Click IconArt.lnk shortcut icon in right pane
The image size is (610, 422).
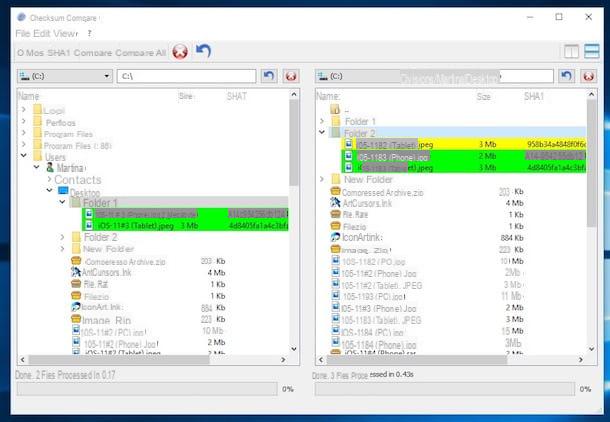click(335, 237)
